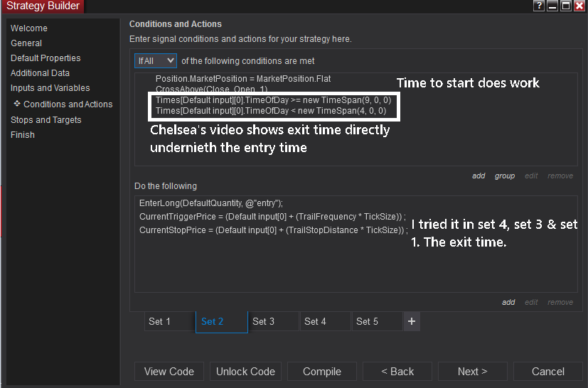
Task: Compile the strategy
Action: coord(322,371)
